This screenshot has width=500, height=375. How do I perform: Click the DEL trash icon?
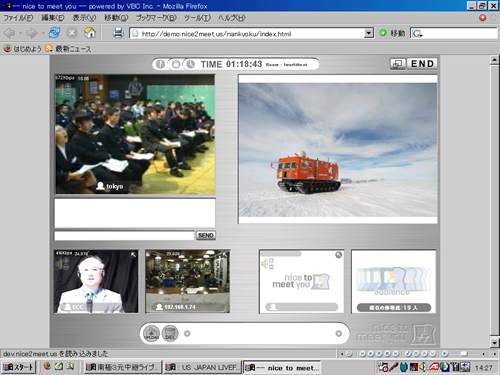point(170,333)
